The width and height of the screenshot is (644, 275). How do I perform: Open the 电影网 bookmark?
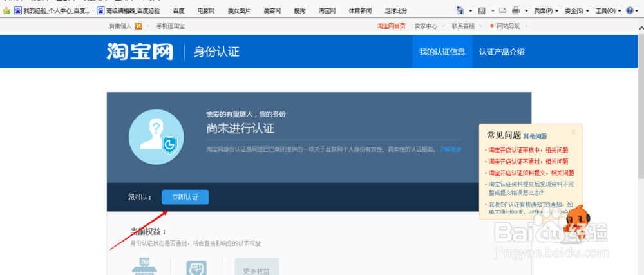pyautogui.click(x=206, y=11)
